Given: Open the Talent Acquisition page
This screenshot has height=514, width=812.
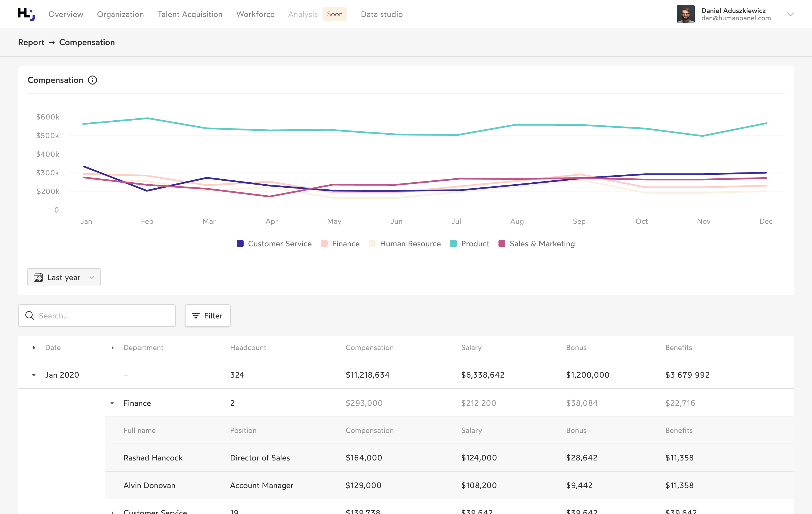Looking at the screenshot, I should [190, 14].
